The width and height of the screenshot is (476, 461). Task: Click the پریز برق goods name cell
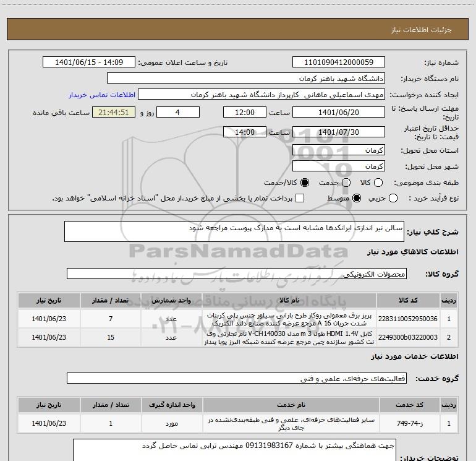click(x=289, y=319)
